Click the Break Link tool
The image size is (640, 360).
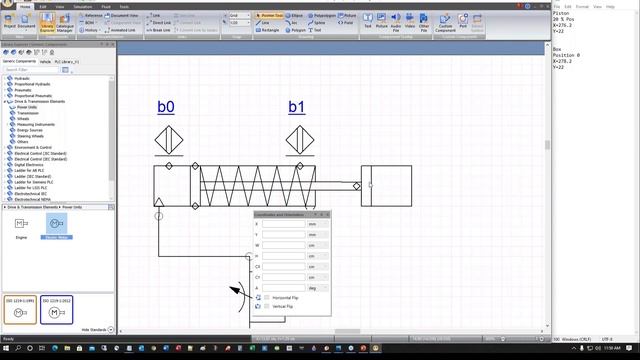pyautogui.click(x=158, y=30)
